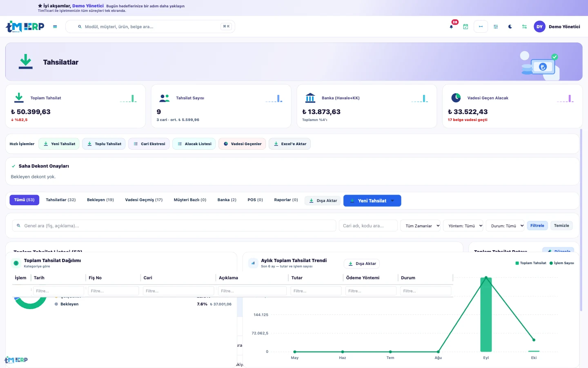Open Alacak Listesi quick action
This screenshot has width=588, height=368.
pos(194,144)
